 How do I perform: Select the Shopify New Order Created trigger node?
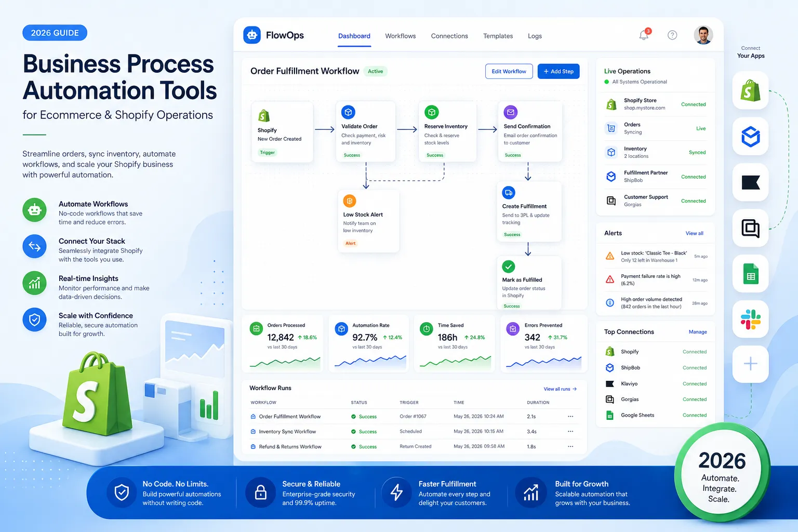[282, 132]
